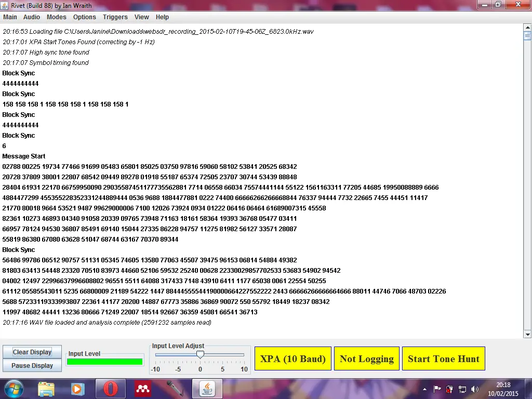Open the Audio menu

pyautogui.click(x=32, y=17)
